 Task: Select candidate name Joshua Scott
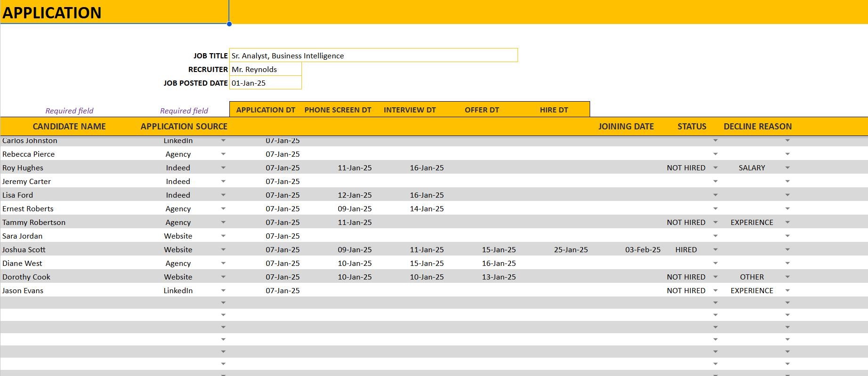pyautogui.click(x=24, y=249)
